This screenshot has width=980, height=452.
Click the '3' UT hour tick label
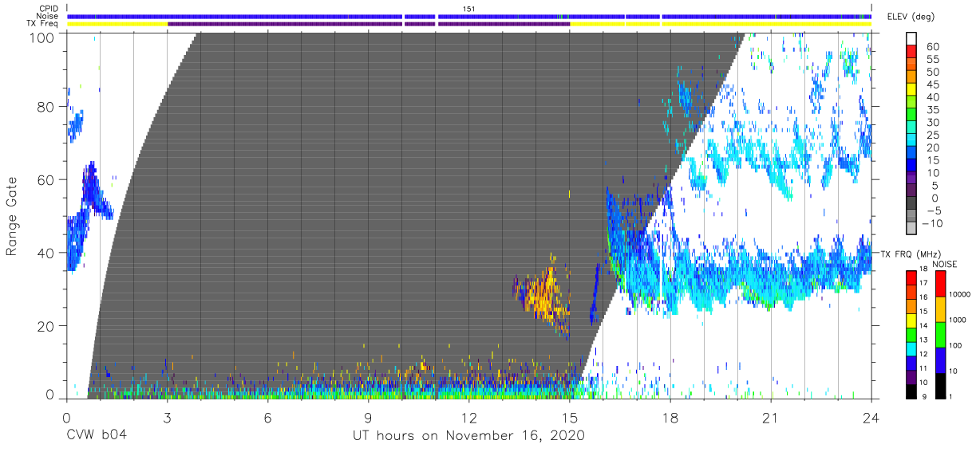167,417
